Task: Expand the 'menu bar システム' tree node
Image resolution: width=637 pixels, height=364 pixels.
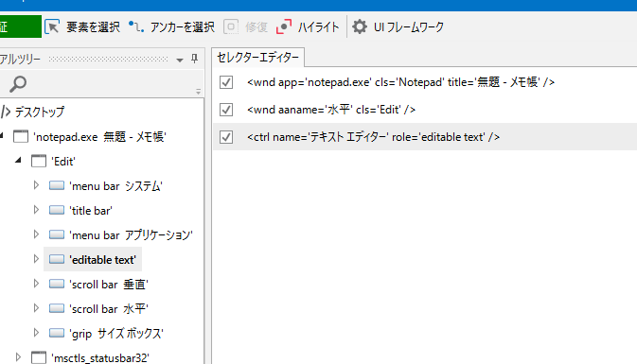Action: (36, 185)
